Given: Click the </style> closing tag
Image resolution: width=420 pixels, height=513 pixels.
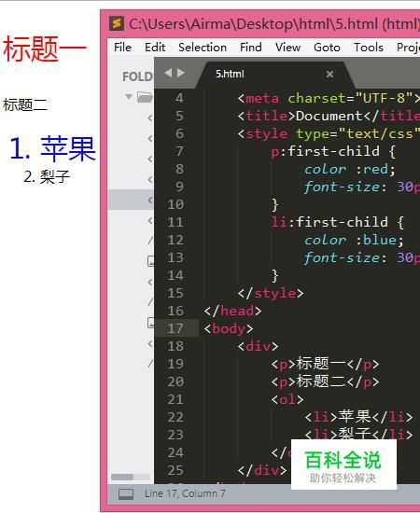Looking at the screenshot, I should click(x=271, y=293).
